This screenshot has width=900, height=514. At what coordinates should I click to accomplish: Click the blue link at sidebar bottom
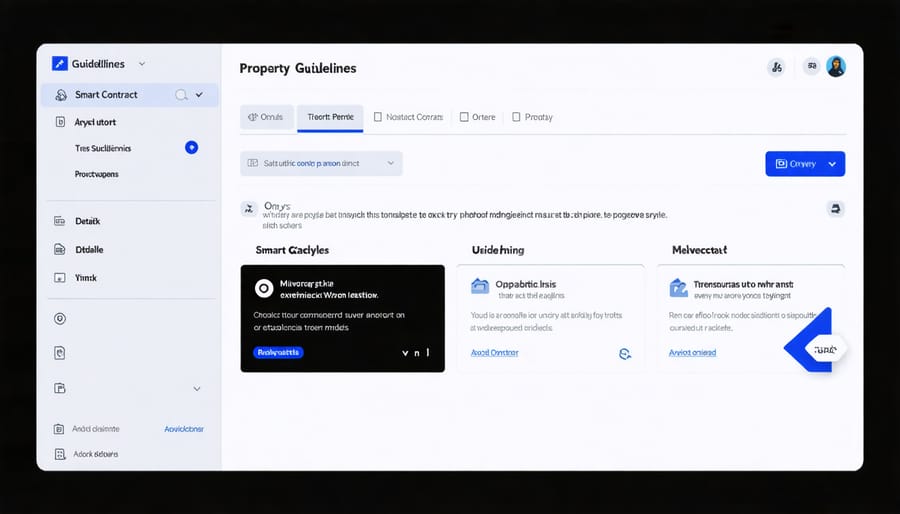click(183, 429)
